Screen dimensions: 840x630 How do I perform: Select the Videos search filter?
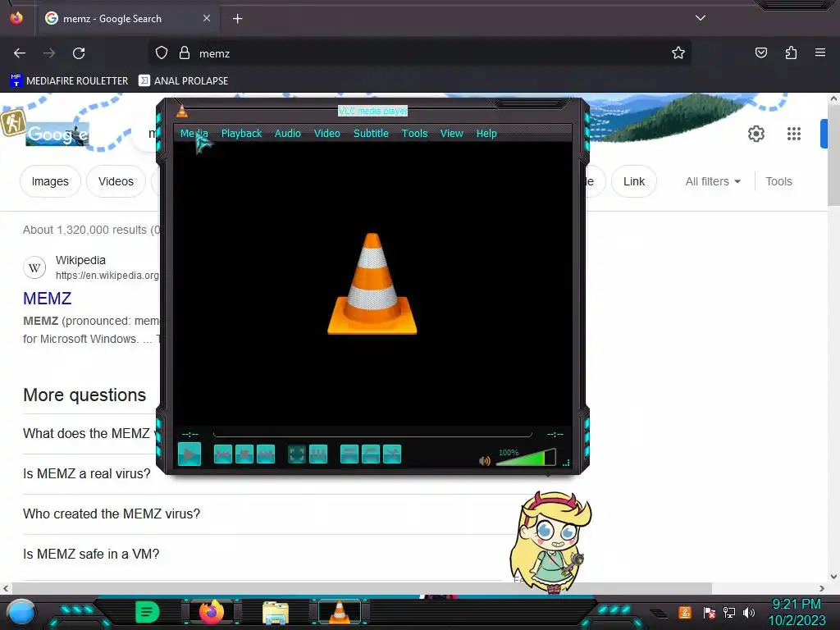pos(116,181)
